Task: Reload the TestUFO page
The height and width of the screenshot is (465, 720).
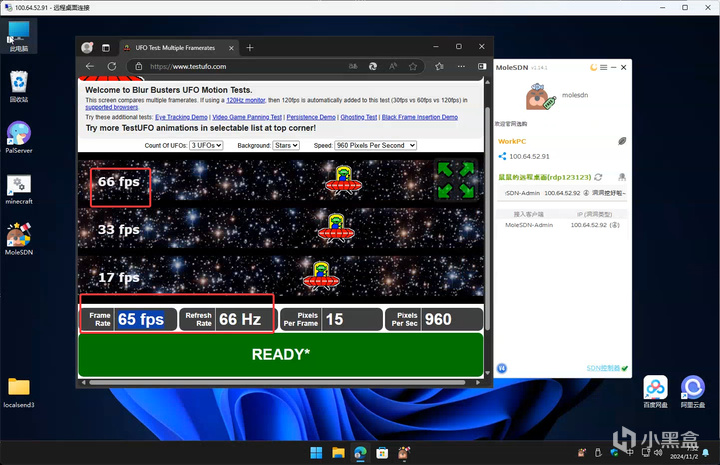Action: click(x=112, y=66)
